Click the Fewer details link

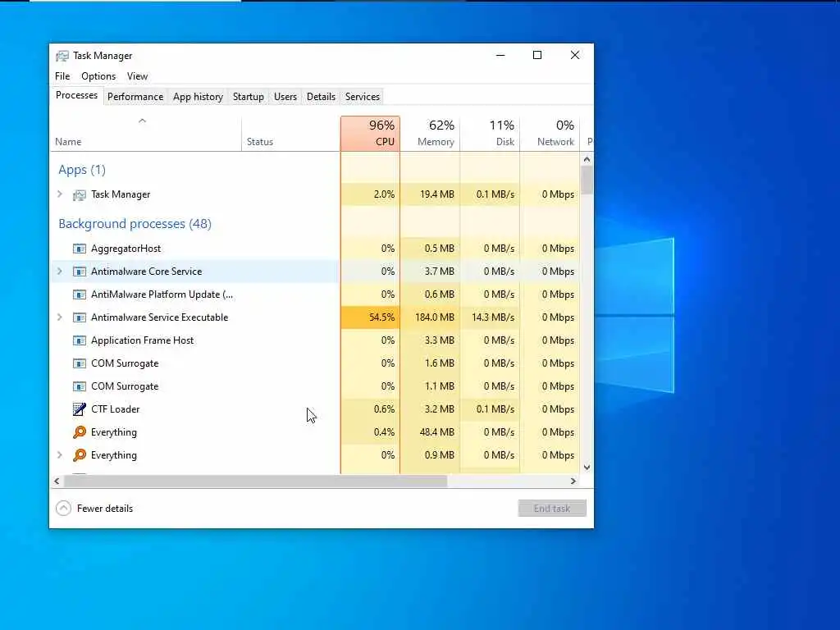105,509
